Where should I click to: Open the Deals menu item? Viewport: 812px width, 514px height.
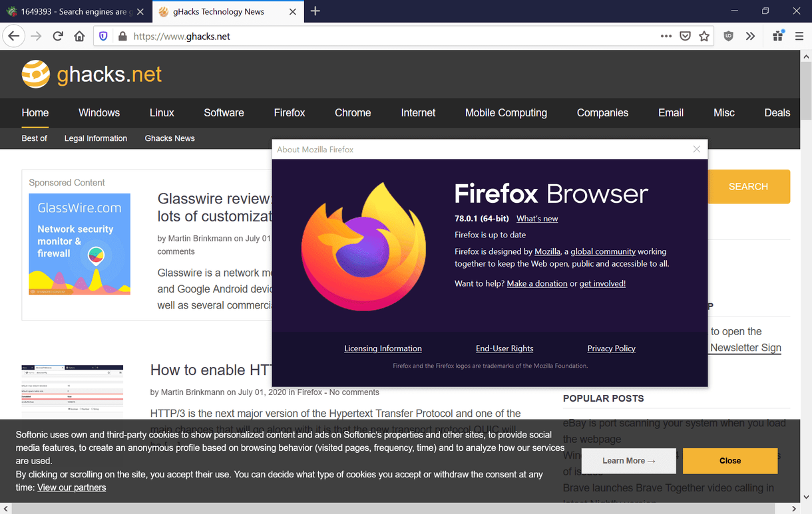(777, 112)
